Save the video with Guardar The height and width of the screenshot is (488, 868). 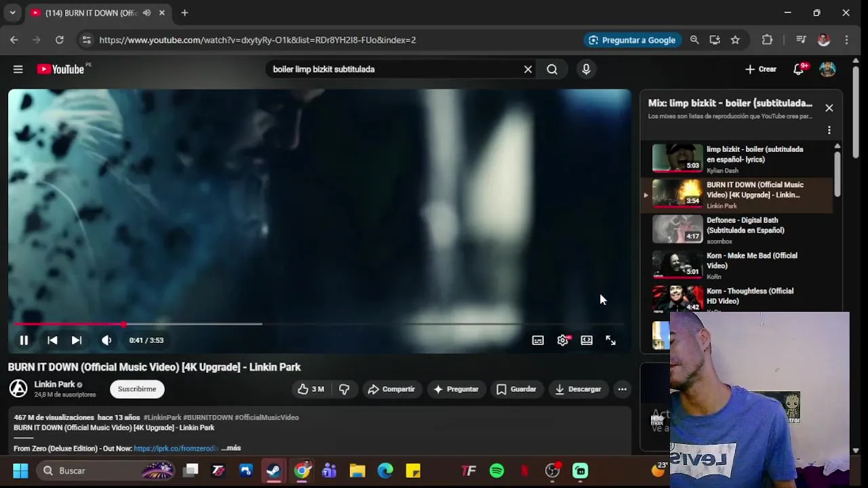(x=516, y=389)
